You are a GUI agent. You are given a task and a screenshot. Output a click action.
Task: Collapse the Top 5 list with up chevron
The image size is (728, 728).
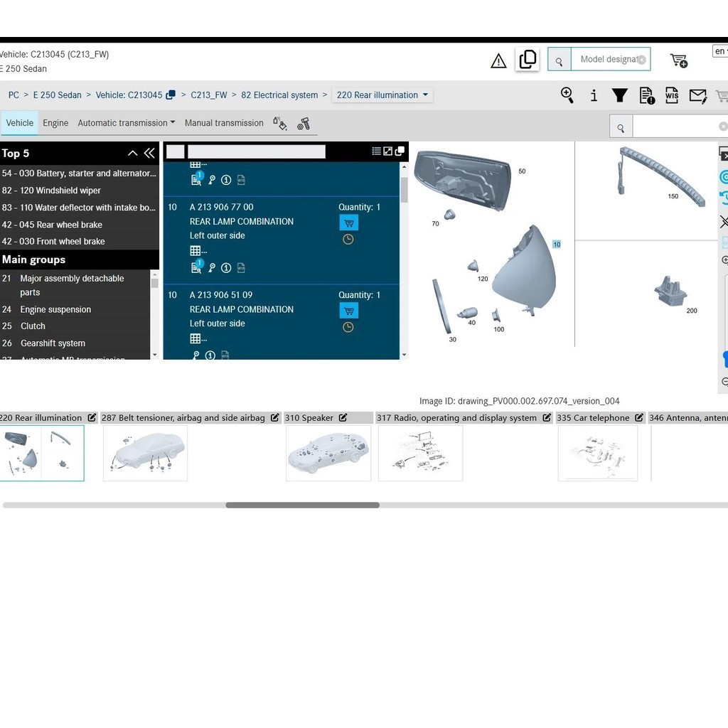[x=132, y=154]
